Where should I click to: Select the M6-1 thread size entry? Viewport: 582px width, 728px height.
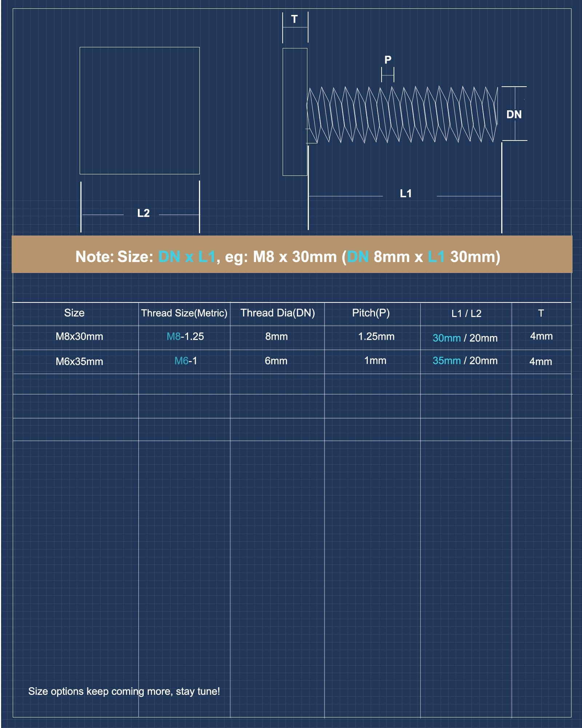tap(186, 361)
